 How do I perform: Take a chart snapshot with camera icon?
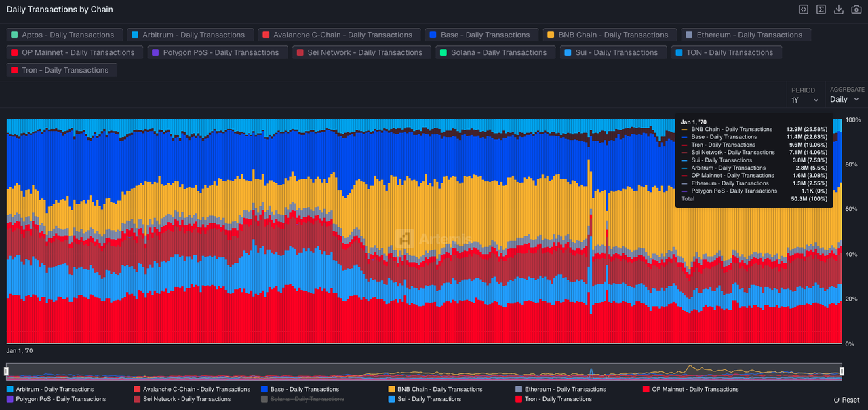(x=856, y=10)
